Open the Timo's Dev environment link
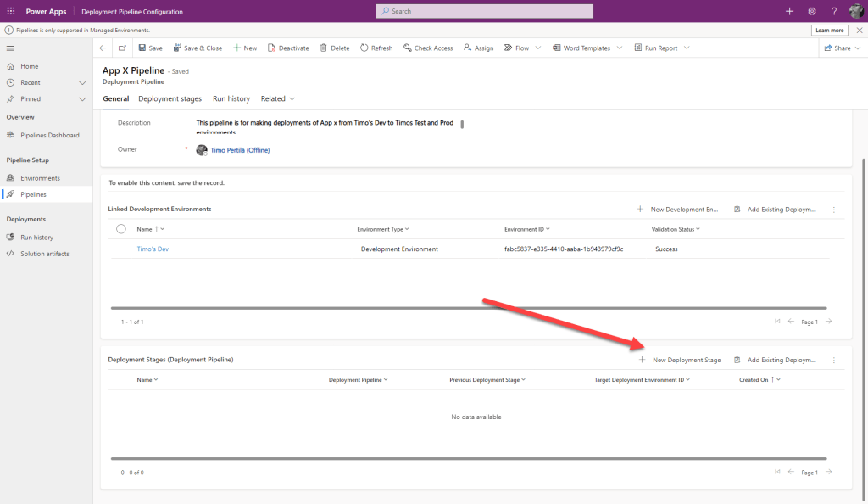The width and height of the screenshot is (868, 504). 153,249
